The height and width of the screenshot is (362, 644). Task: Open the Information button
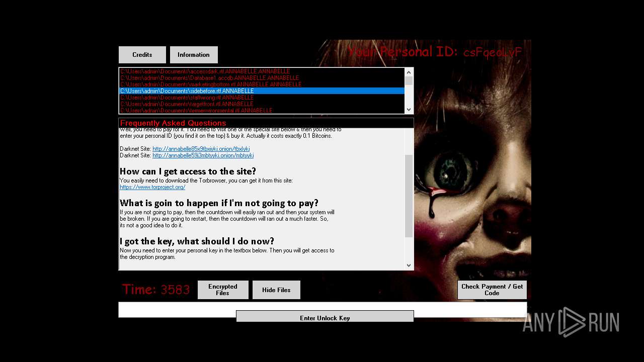194,55
